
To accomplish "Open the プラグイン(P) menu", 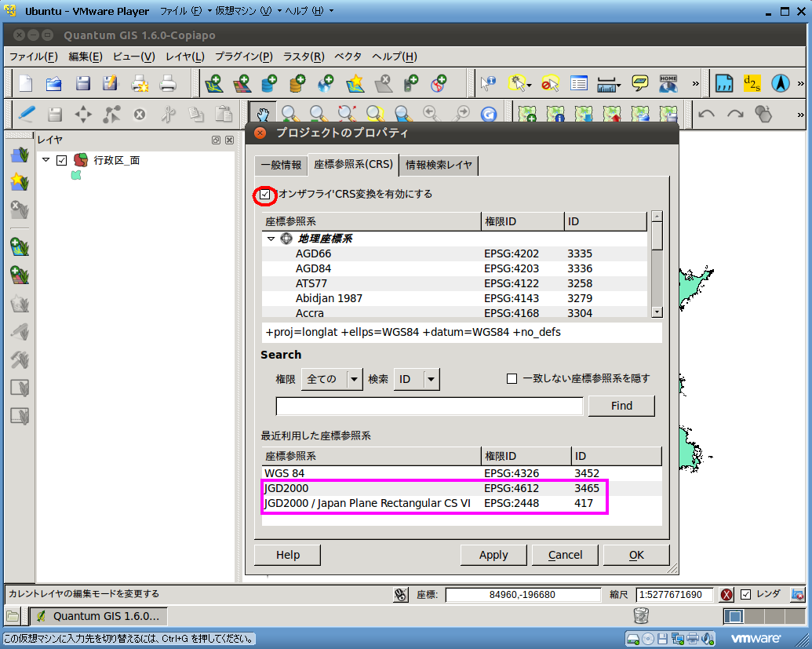I will point(244,57).
